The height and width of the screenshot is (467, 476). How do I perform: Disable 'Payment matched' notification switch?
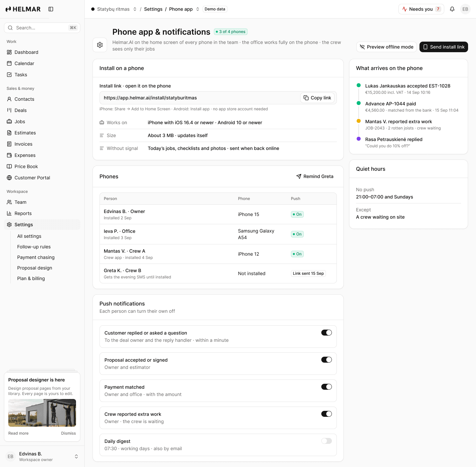327,387
